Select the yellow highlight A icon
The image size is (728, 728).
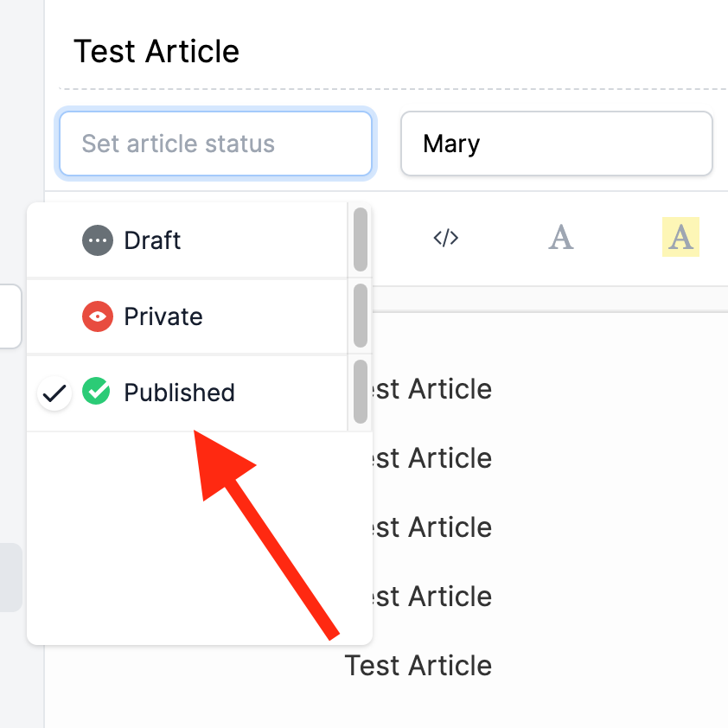click(680, 237)
